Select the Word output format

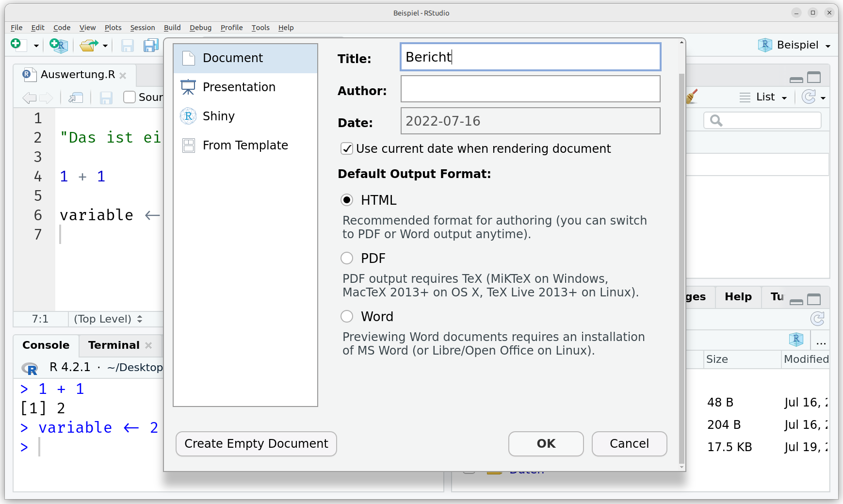347,316
